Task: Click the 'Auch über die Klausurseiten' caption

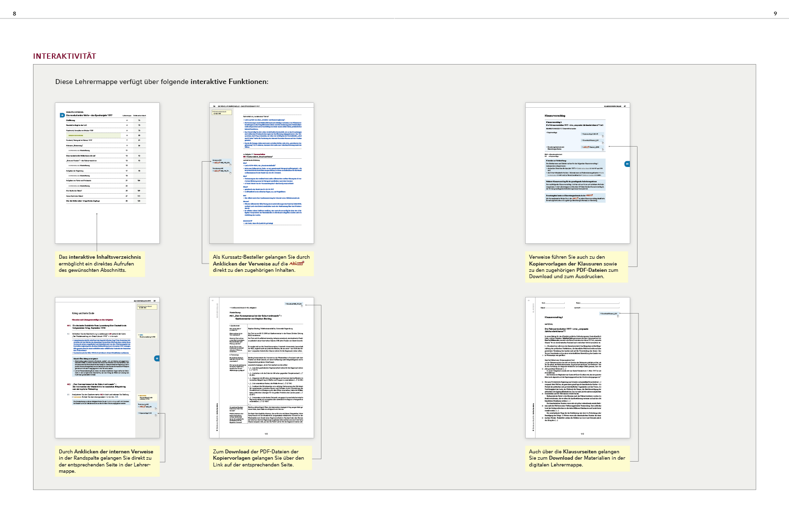Action: 577,458
